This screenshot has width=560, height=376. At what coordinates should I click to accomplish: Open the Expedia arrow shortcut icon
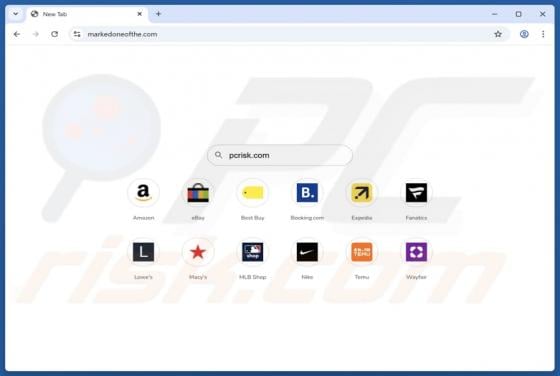coord(362,193)
